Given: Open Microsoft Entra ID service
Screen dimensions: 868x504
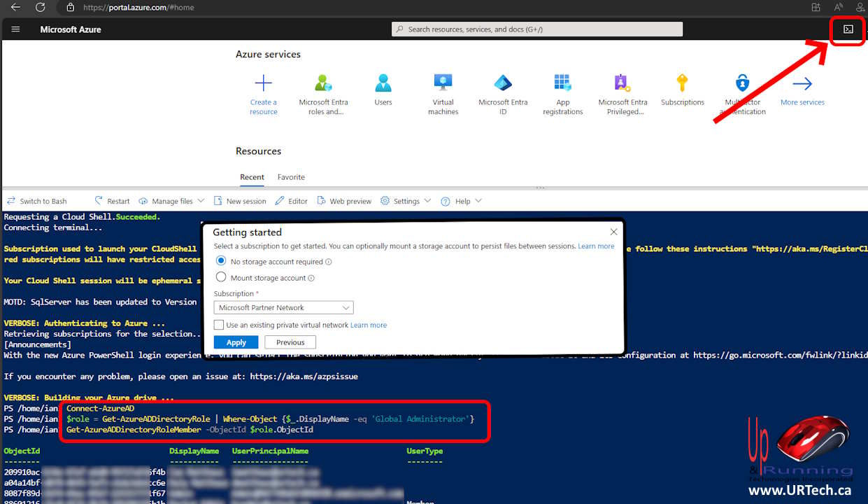Looking at the screenshot, I should click(503, 84).
